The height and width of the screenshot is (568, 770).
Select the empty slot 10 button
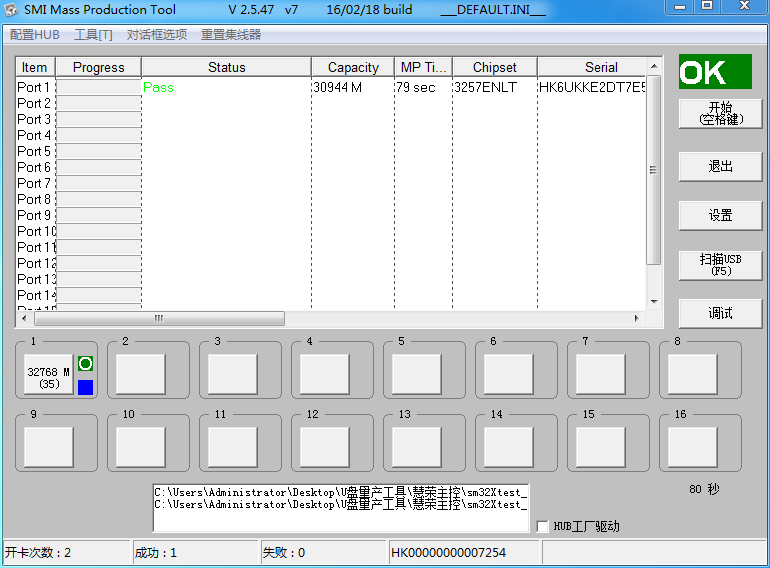140,447
